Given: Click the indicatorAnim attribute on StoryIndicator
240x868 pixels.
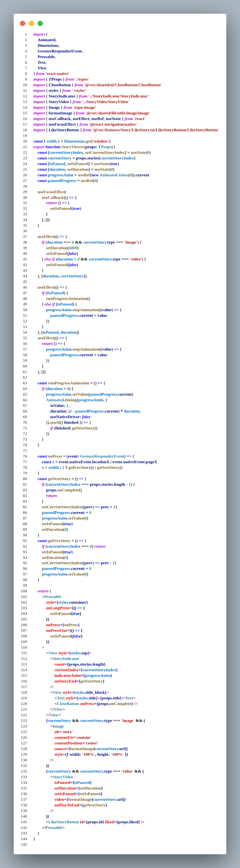Looking at the screenshot, I should 68,675.
